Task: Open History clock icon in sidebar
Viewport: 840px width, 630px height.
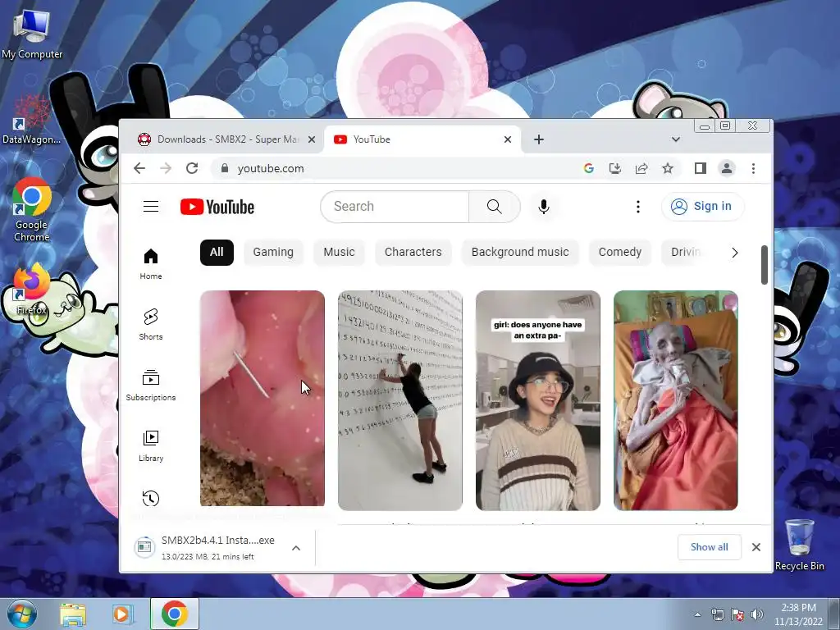Action: point(151,498)
